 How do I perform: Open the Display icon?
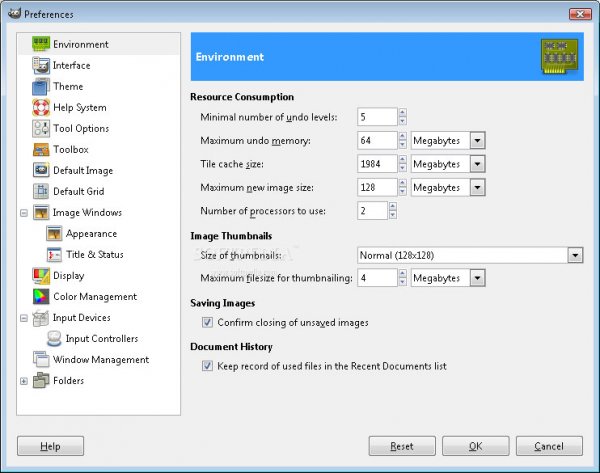point(41,276)
